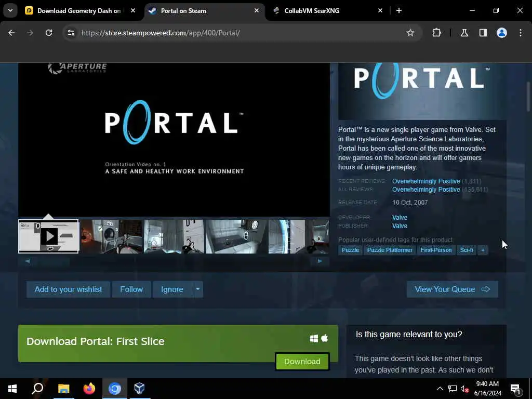Open the network status tray icon
532x399 pixels.
pyautogui.click(x=453, y=389)
